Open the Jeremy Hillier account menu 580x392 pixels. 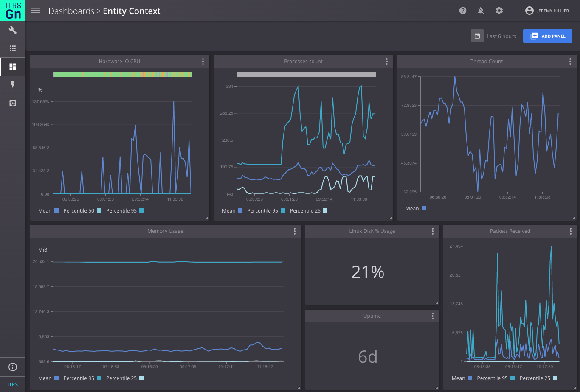click(547, 11)
